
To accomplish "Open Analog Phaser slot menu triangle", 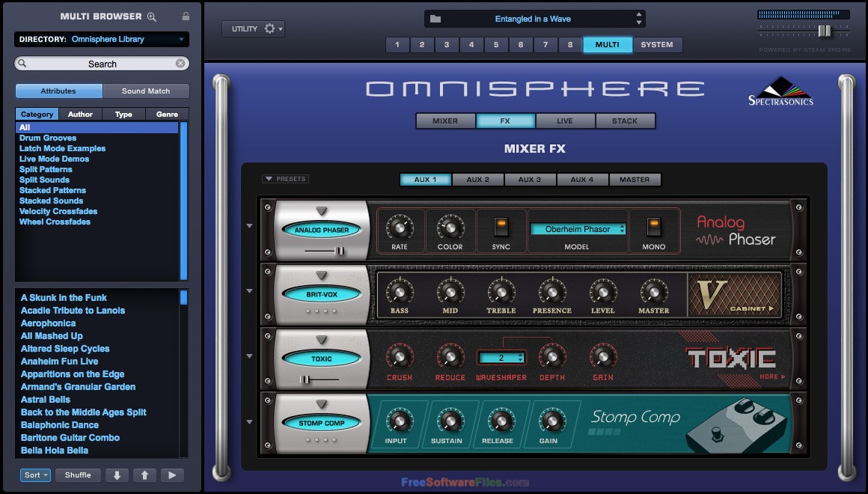I will (322, 211).
